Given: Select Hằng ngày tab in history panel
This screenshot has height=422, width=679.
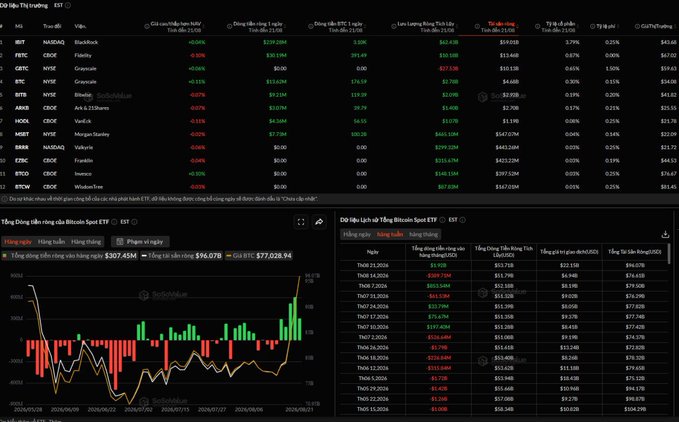Looking at the screenshot, I should coord(357,234).
